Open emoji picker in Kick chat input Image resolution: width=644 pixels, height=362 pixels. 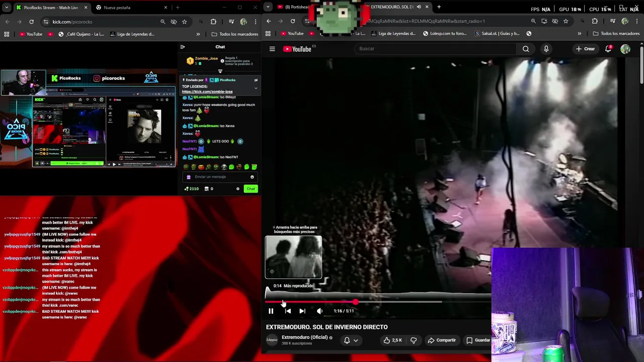(252, 177)
